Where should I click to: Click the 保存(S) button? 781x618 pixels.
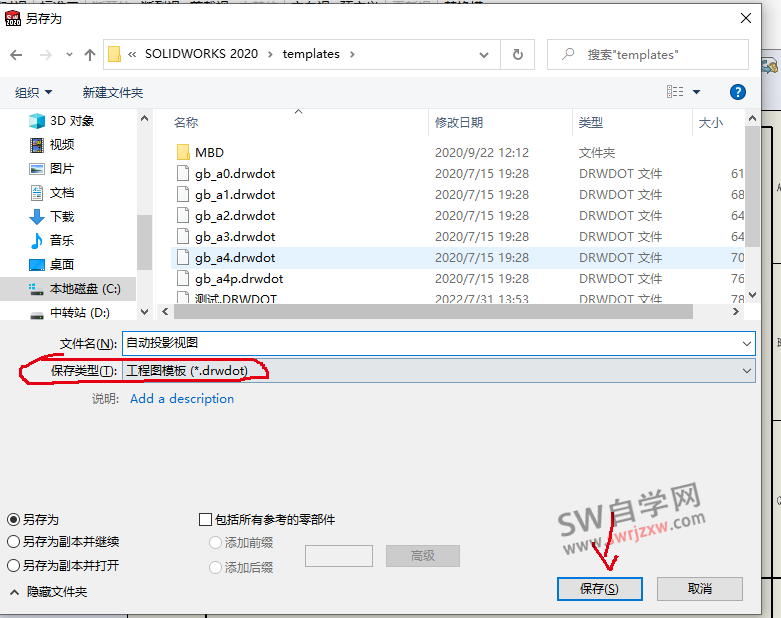pyautogui.click(x=599, y=589)
